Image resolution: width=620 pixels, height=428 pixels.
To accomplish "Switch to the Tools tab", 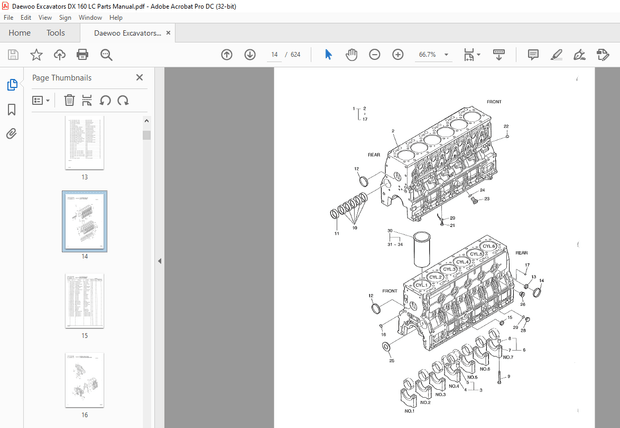I will pyautogui.click(x=55, y=33).
